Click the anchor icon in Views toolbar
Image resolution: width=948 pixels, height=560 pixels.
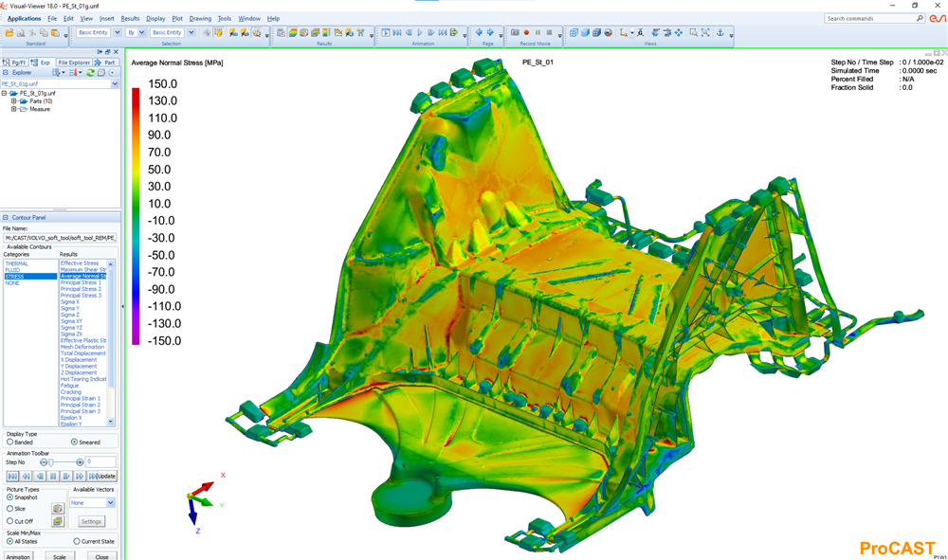pos(719,32)
